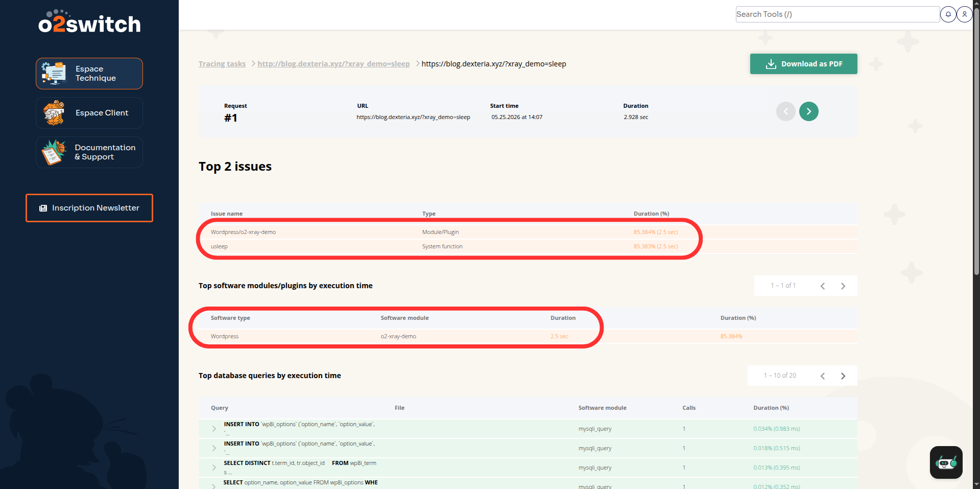This screenshot has width=980, height=489.
Task: Open the http://blog.dexteria.xyz breadcrumb link
Action: coord(333,64)
